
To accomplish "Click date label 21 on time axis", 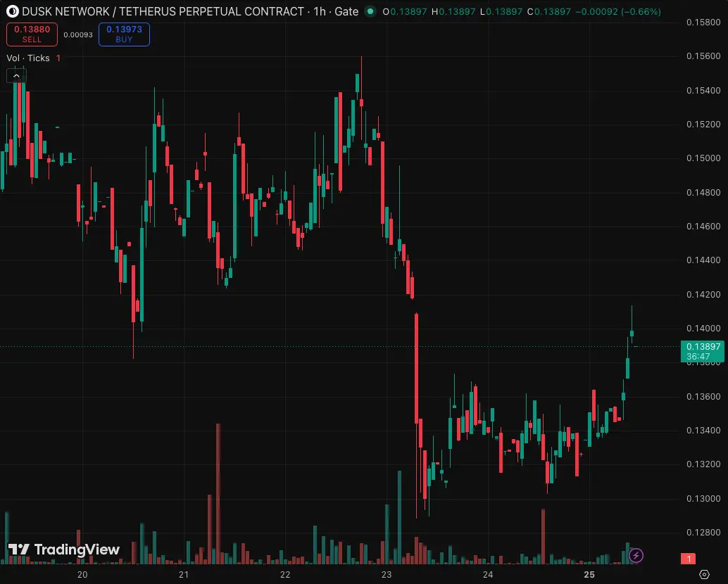I will [184, 575].
